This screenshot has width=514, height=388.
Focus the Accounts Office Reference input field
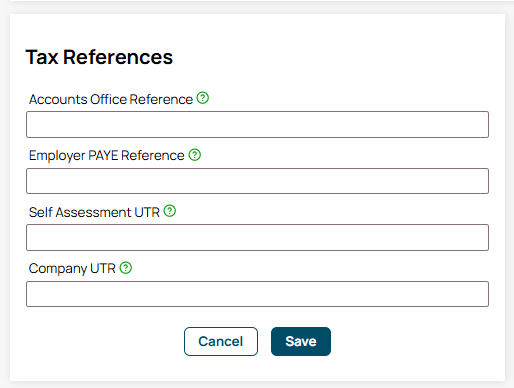pyautogui.click(x=257, y=124)
